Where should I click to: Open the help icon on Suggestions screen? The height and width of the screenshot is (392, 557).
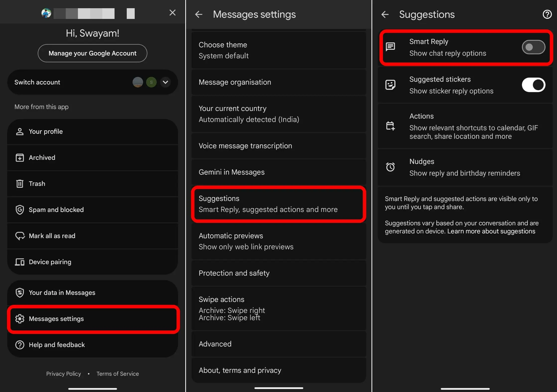coord(547,14)
